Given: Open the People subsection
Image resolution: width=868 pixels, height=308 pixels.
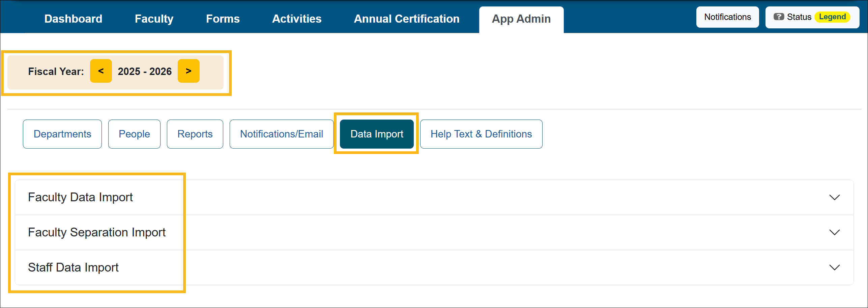Looking at the screenshot, I should coord(134,134).
